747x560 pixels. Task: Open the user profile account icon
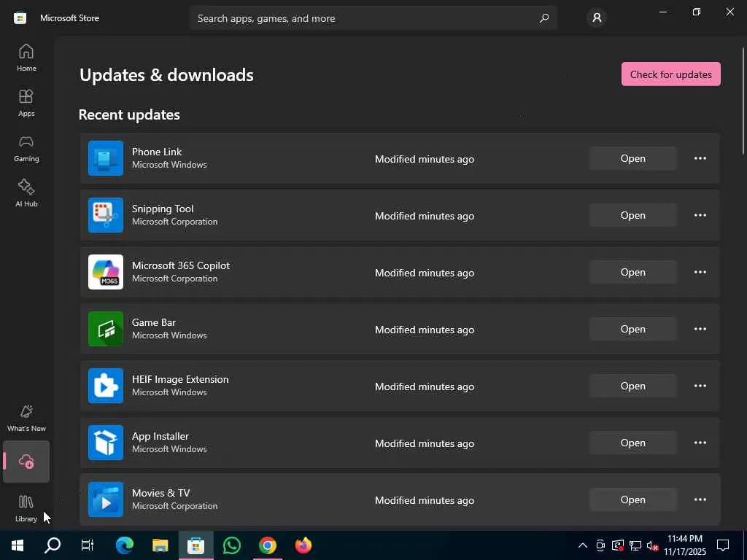click(597, 18)
